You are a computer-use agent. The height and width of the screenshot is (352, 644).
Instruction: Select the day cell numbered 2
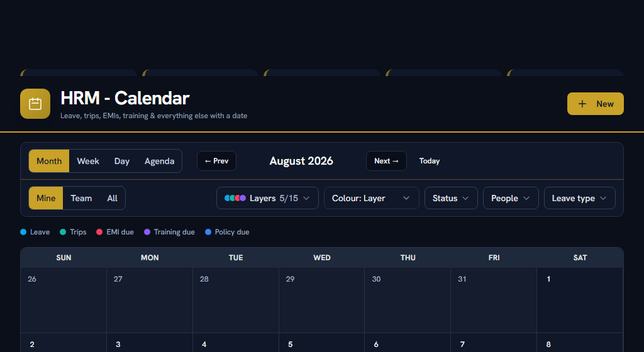64,343
